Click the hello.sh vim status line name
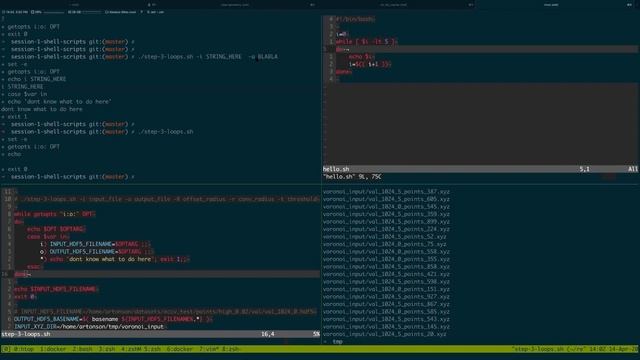 (x=336, y=169)
